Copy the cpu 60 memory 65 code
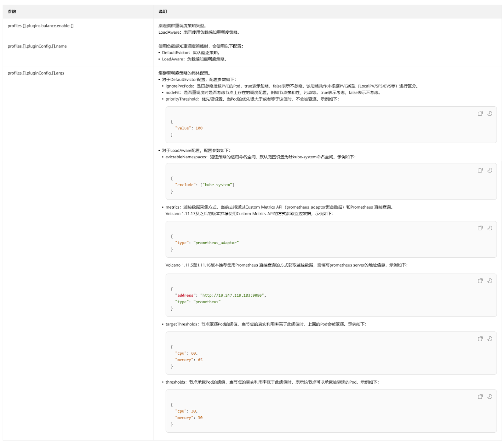The image size is (504, 444). pyautogui.click(x=480, y=339)
